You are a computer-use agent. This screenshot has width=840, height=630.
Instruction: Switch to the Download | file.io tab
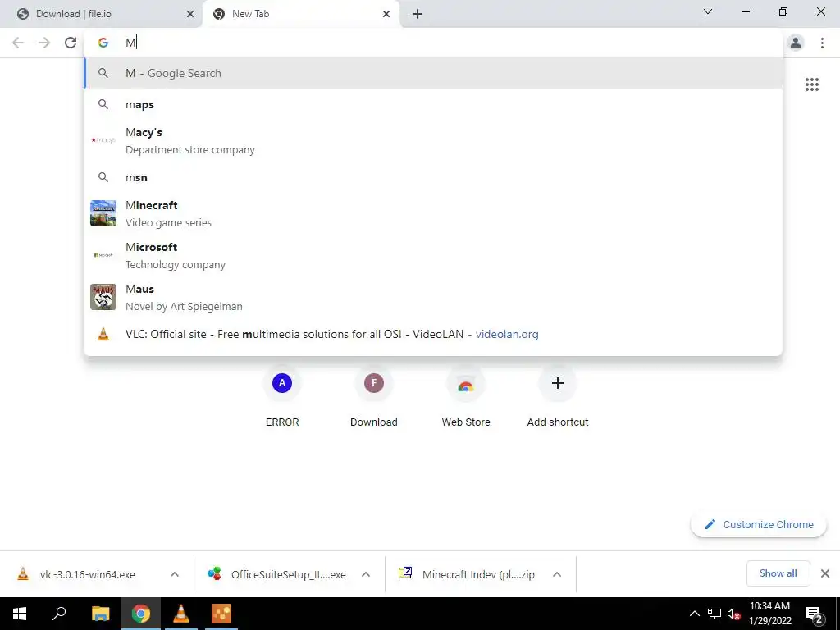coord(102,14)
